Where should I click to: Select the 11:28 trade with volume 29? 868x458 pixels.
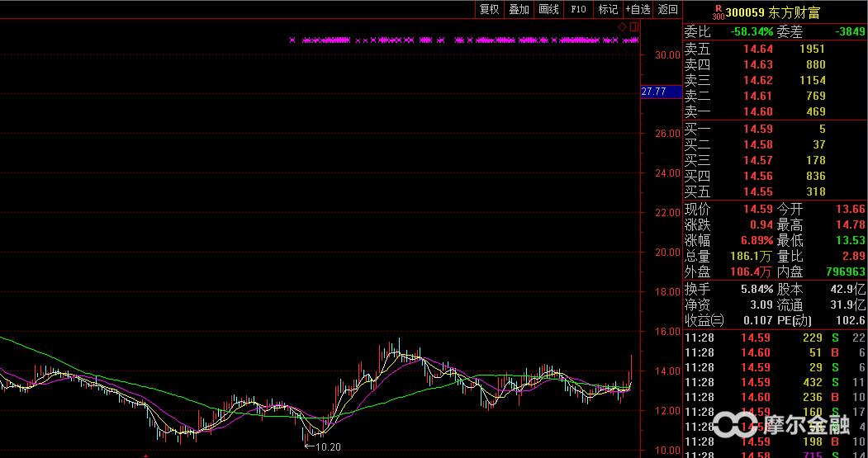(775, 367)
